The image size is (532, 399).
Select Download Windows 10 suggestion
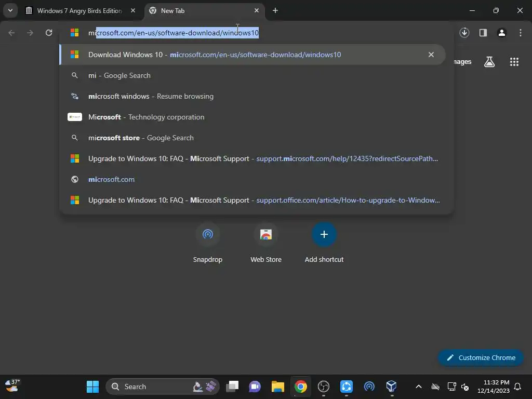(x=252, y=55)
